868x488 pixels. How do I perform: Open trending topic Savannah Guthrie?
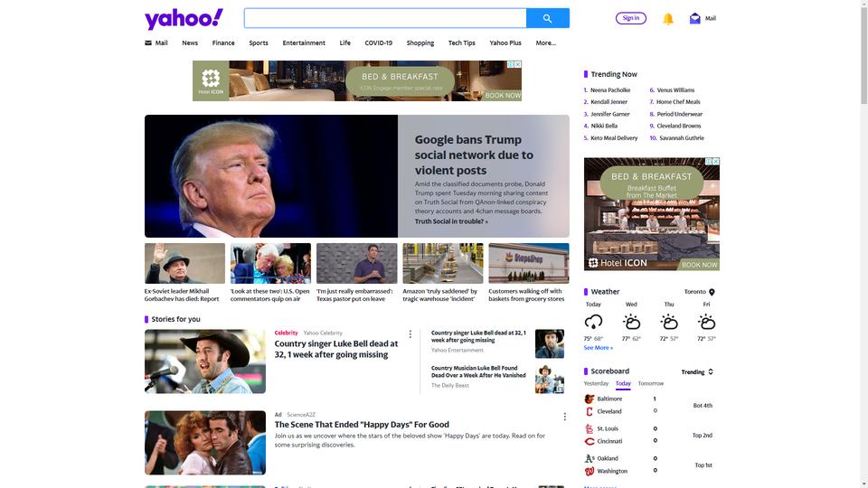(682, 138)
